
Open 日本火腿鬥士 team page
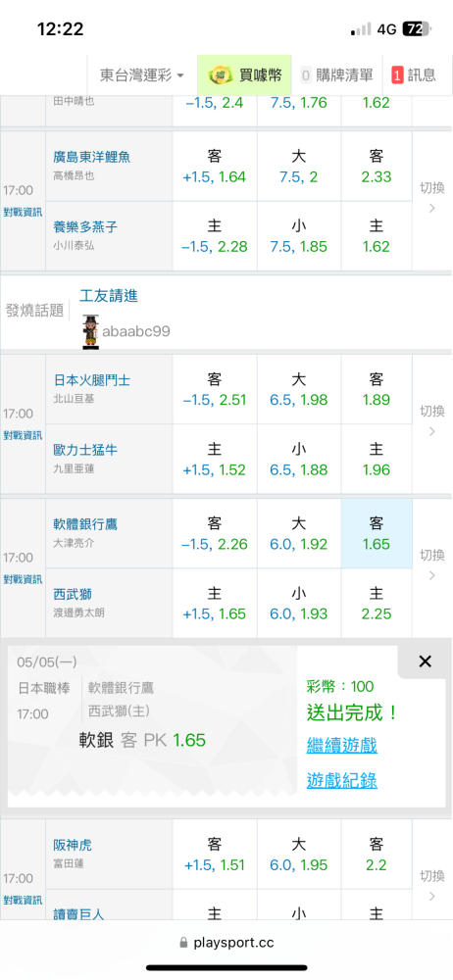92,380
